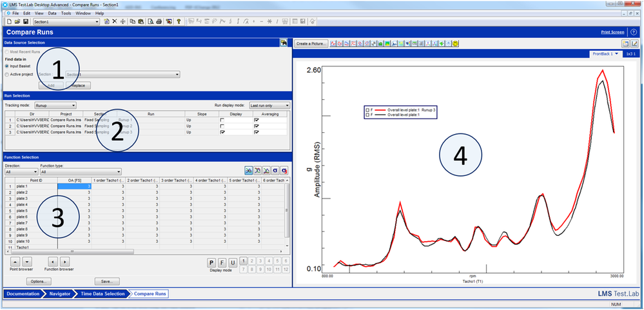
Task: Click the Save button below function table
Action: [x=107, y=282]
